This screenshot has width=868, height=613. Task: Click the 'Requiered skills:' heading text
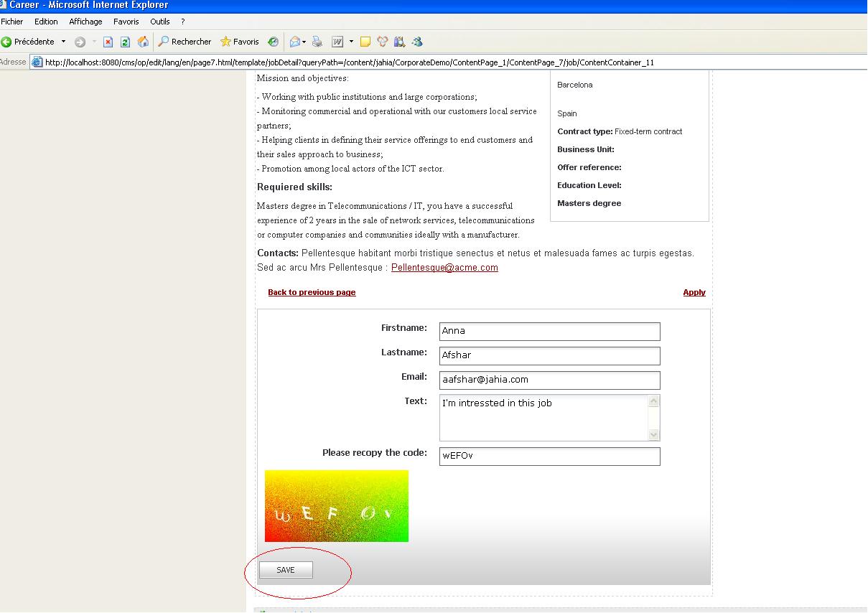pyautogui.click(x=294, y=187)
